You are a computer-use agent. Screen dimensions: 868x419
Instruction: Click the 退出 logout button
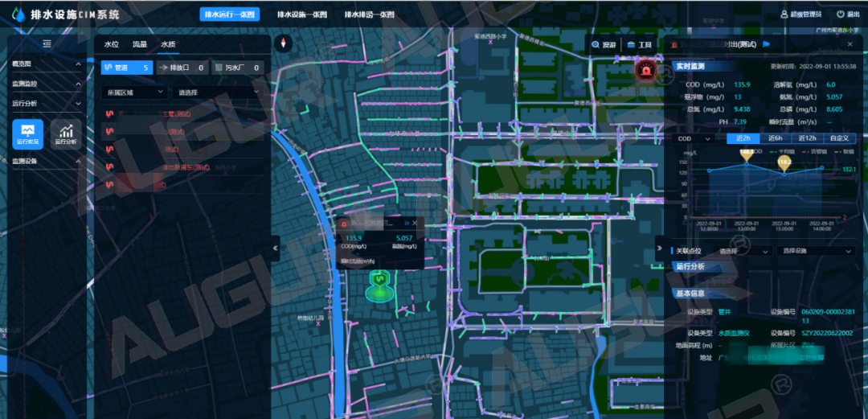[x=846, y=14]
